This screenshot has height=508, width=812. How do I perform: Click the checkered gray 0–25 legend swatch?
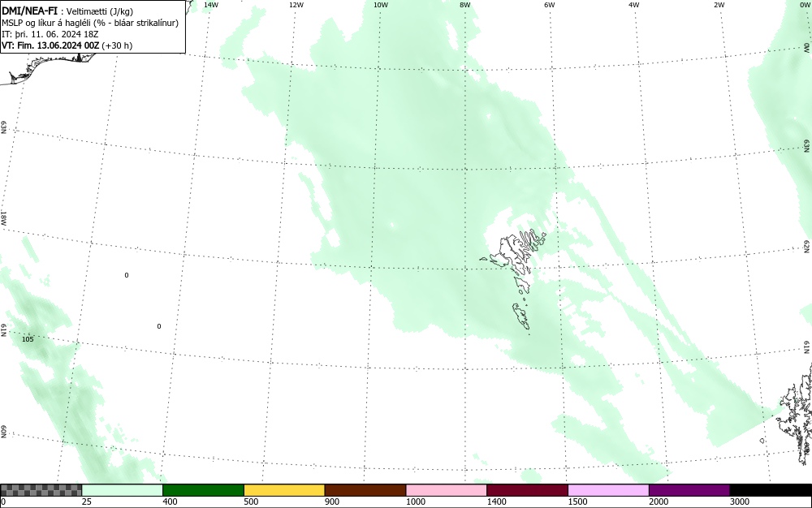[x=41, y=490]
